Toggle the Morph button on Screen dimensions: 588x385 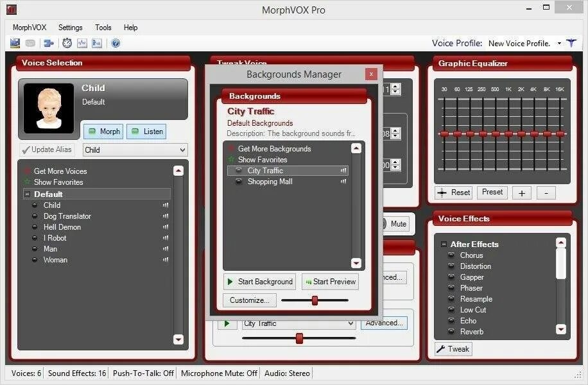[x=103, y=132]
